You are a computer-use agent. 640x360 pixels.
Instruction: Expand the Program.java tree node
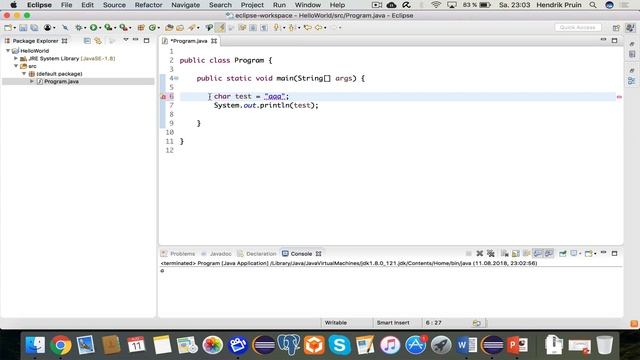tap(32, 81)
